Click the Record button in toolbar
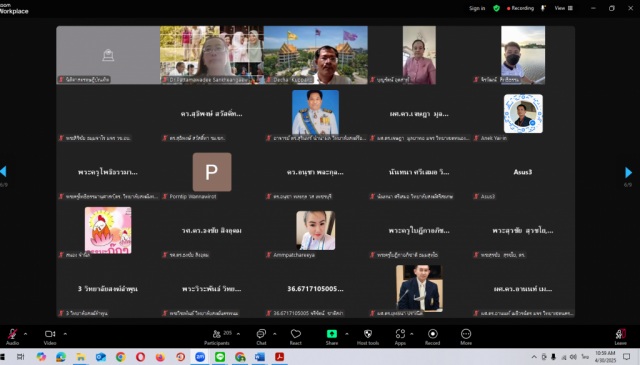640x365 pixels. click(x=433, y=337)
